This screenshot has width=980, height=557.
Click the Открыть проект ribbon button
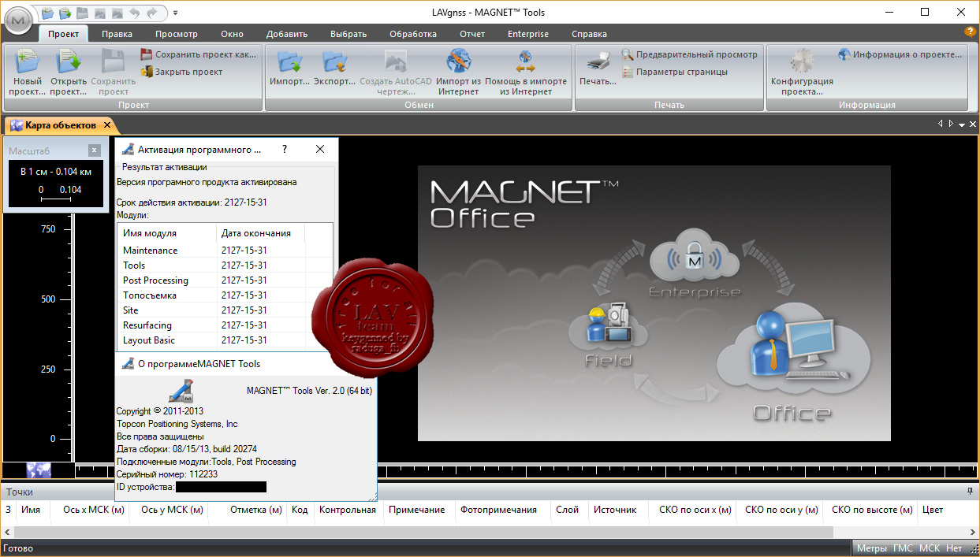[x=69, y=72]
